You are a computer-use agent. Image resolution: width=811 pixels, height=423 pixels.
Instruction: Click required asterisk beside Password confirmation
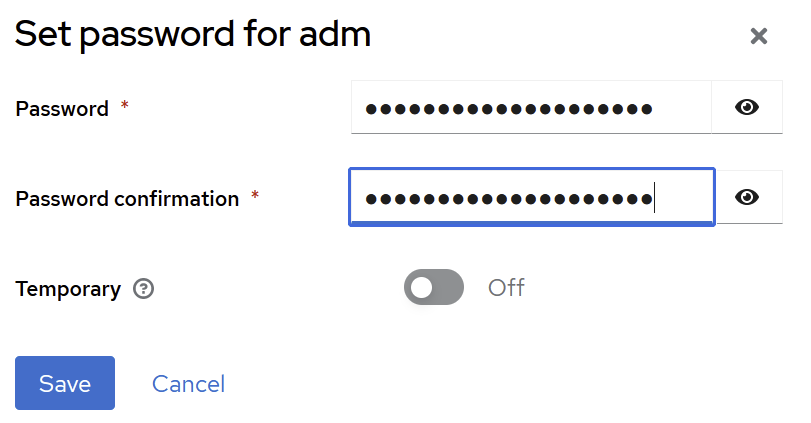pyautogui.click(x=255, y=195)
